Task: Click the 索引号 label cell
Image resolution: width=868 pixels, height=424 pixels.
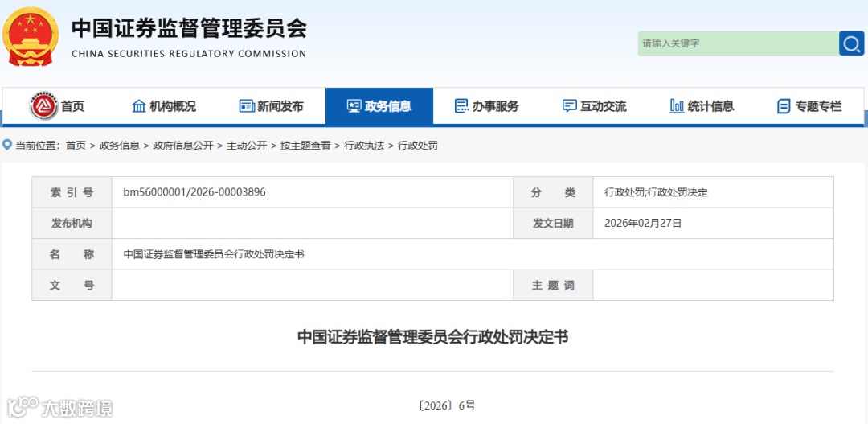Action: point(72,192)
